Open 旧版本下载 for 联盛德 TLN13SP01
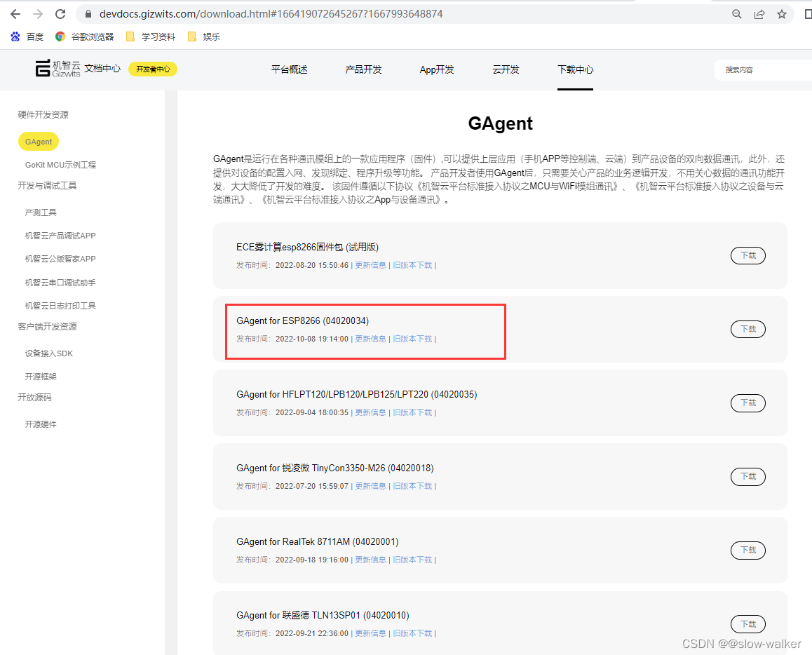This screenshot has height=655, width=812. 412,633
